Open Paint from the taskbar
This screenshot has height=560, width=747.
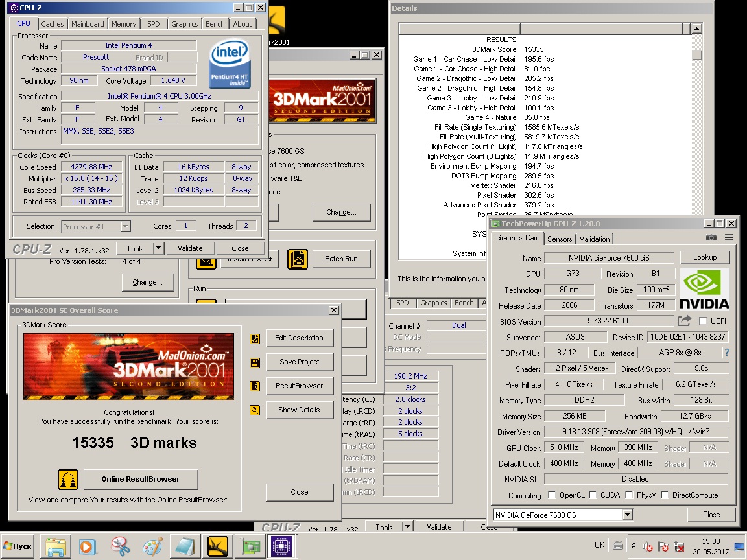152,546
